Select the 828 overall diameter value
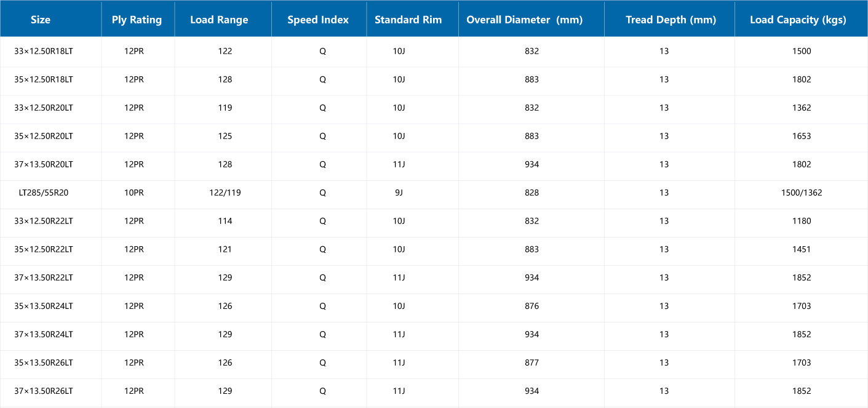Screen dimensions: 868x408 point(532,193)
